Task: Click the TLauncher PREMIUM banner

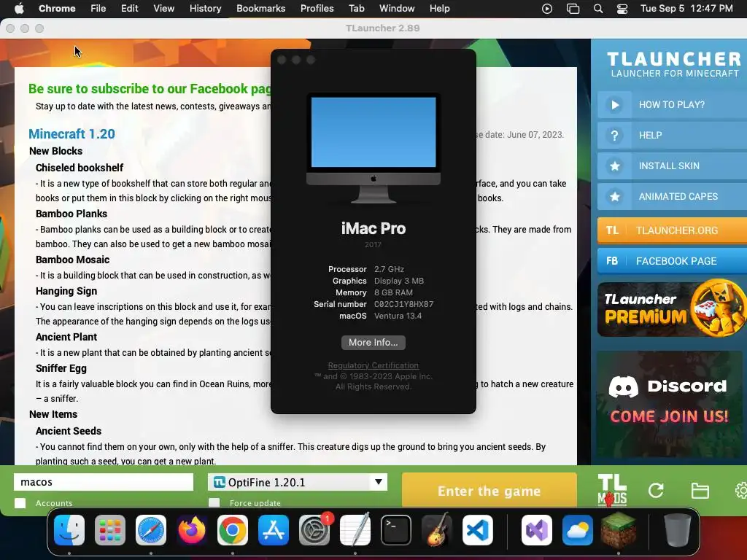Action: pyautogui.click(x=672, y=309)
